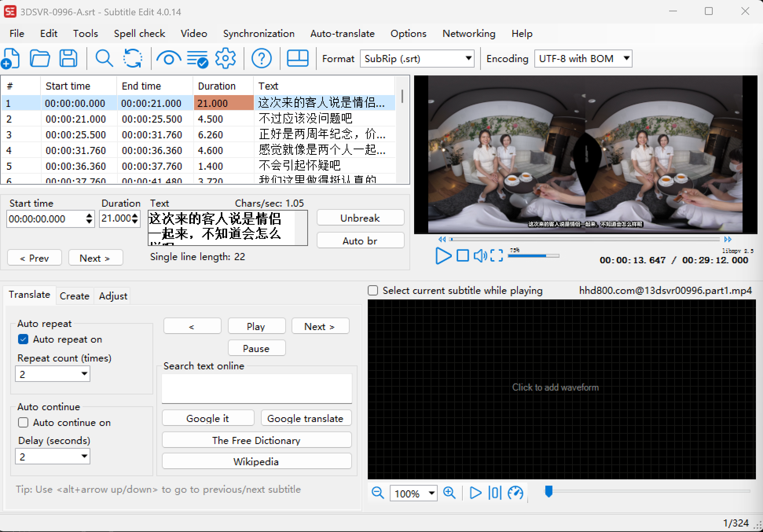Adjust the Duration spinner arrows
The height and width of the screenshot is (532, 763).
click(x=135, y=218)
